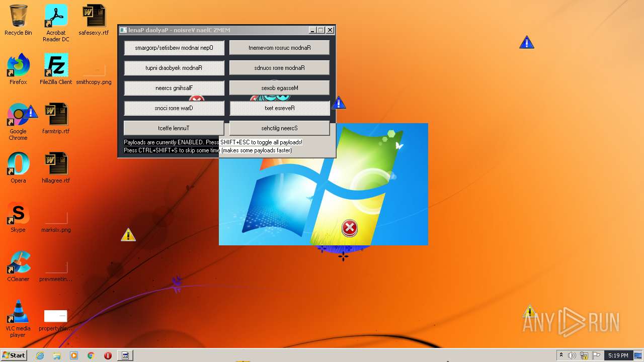Open the Opera desktop shortcut
This screenshot has width=644, height=362.
point(18,167)
